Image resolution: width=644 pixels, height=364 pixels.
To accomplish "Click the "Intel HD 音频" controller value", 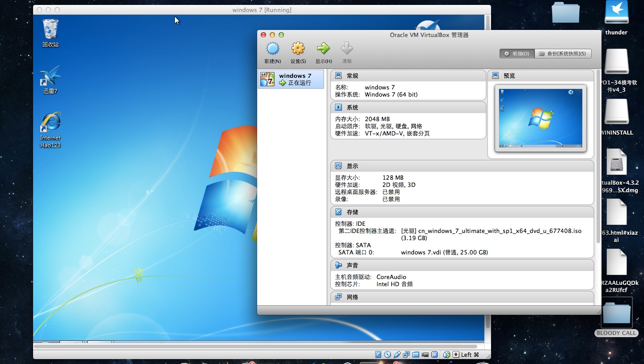I will (x=394, y=284).
